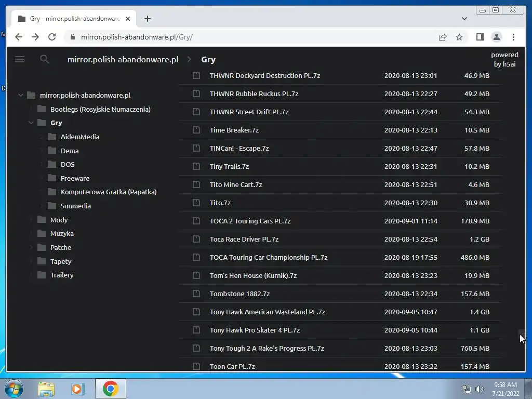Click folder icon beside Trailery

coord(42,275)
